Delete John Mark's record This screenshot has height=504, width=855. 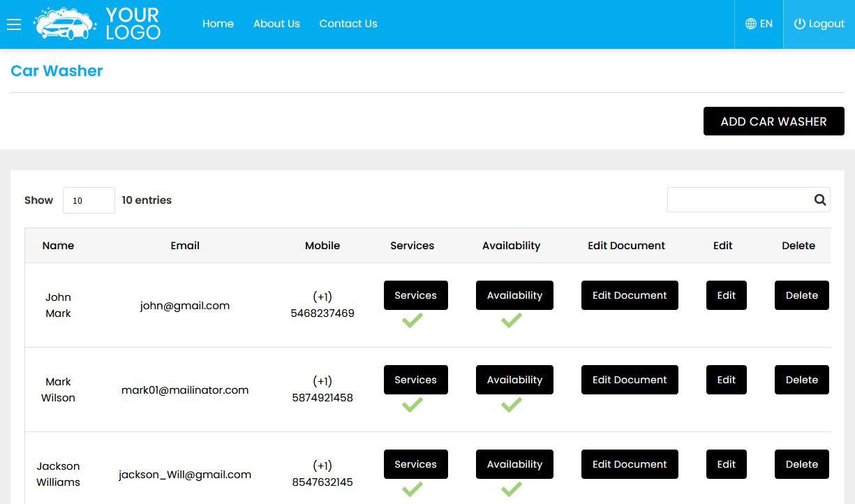802,295
